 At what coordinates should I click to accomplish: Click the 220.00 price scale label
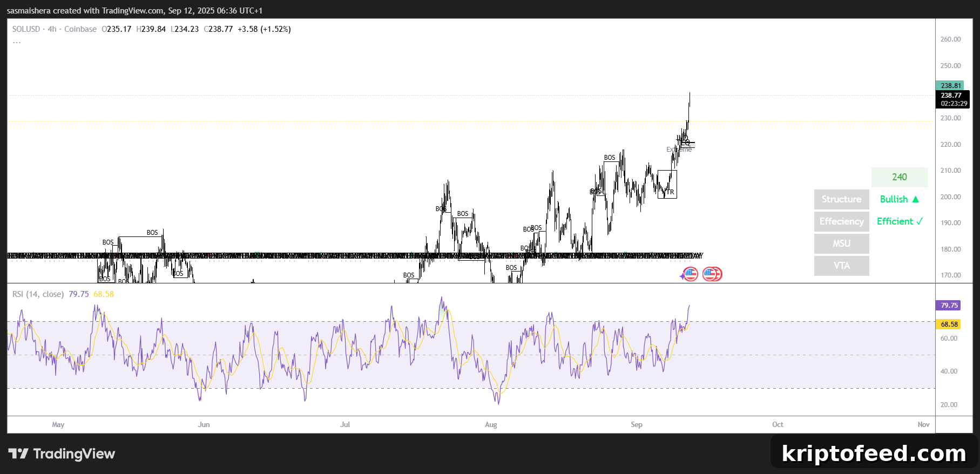[x=950, y=145]
